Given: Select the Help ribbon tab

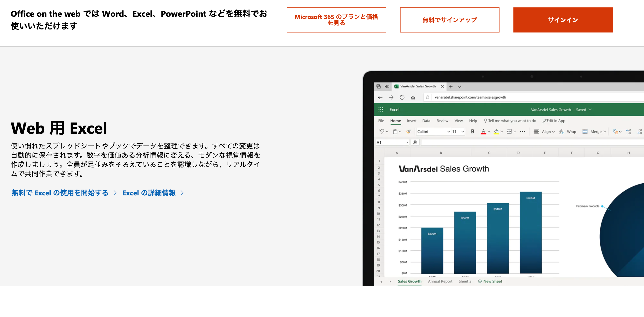Looking at the screenshot, I should pyautogui.click(x=473, y=121).
